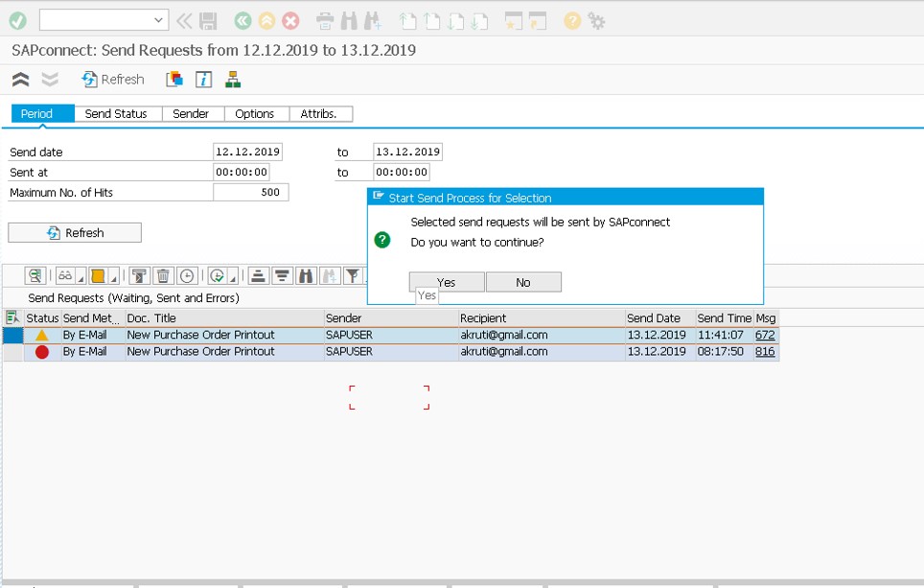Click the Set Filter funnel icon
The height and width of the screenshot is (588, 924).
pyautogui.click(x=353, y=275)
